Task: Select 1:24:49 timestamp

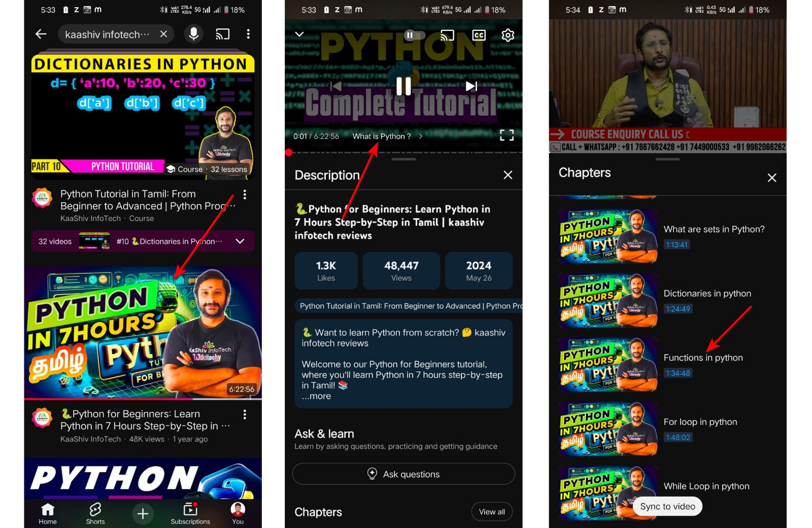Action: (678, 309)
